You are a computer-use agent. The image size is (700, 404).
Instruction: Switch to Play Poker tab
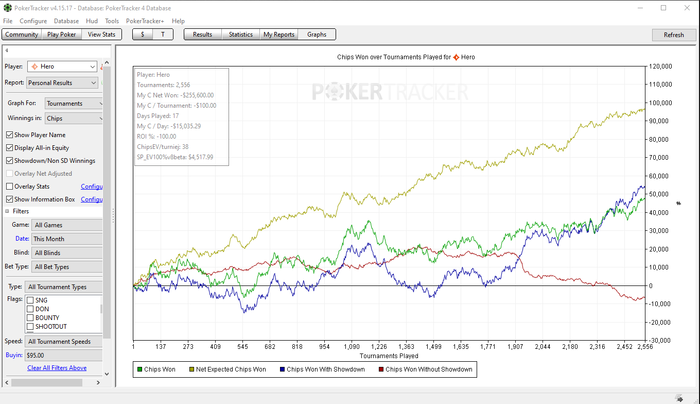[x=62, y=34]
